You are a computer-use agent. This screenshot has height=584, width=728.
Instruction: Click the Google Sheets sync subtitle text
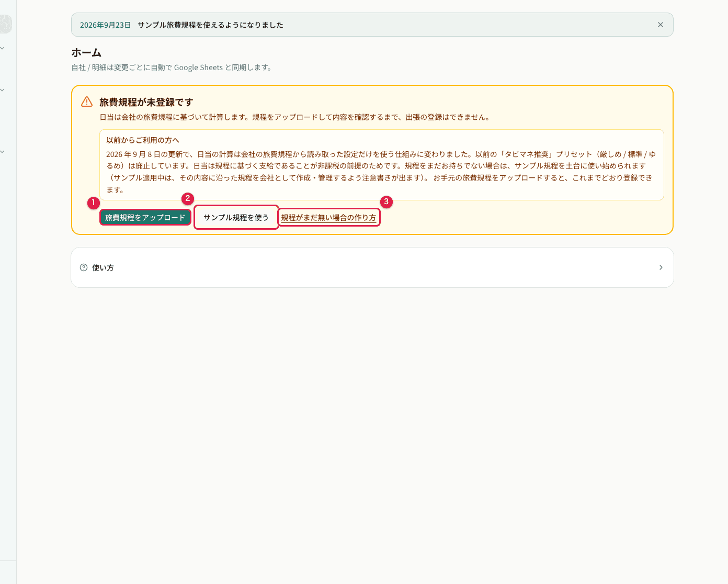pyautogui.click(x=173, y=68)
